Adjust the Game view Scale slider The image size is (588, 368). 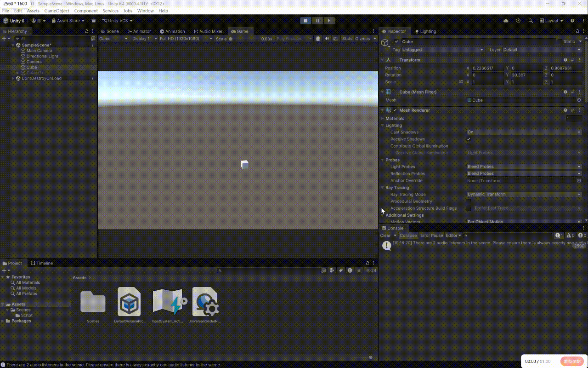click(244, 39)
